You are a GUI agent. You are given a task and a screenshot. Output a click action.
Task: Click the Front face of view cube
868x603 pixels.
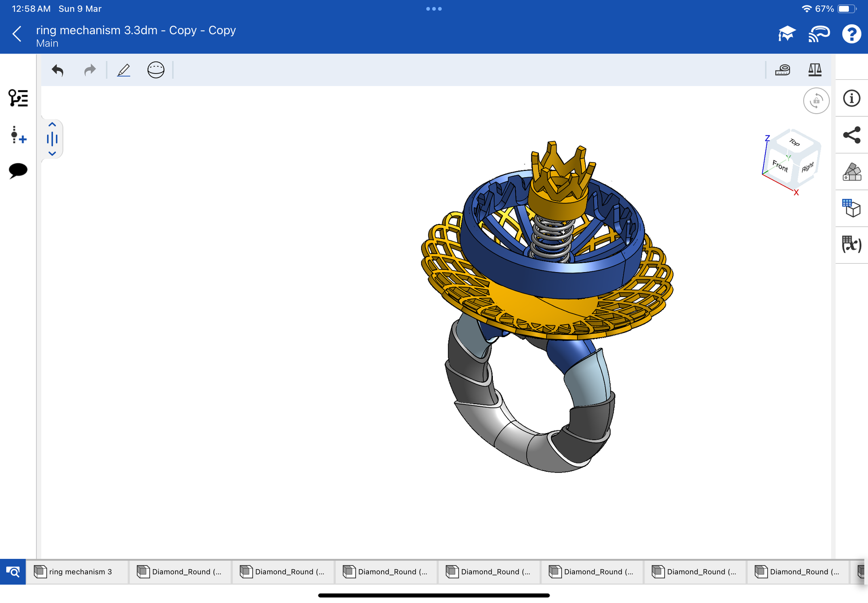point(780,166)
